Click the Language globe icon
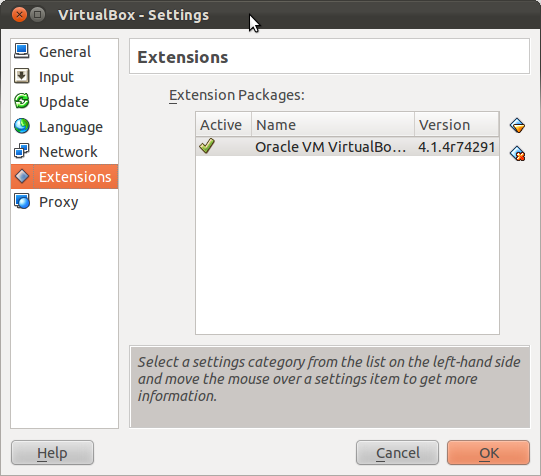This screenshot has width=541, height=476. coord(22,126)
